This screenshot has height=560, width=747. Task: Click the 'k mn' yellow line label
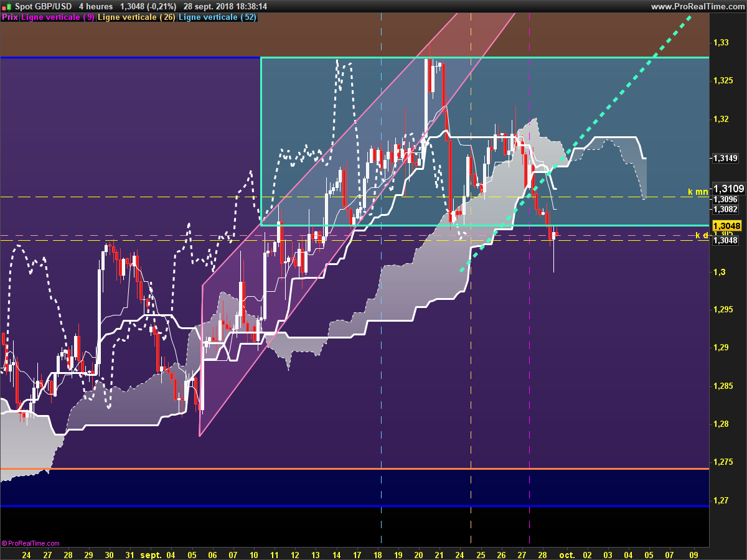coord(698,192)
